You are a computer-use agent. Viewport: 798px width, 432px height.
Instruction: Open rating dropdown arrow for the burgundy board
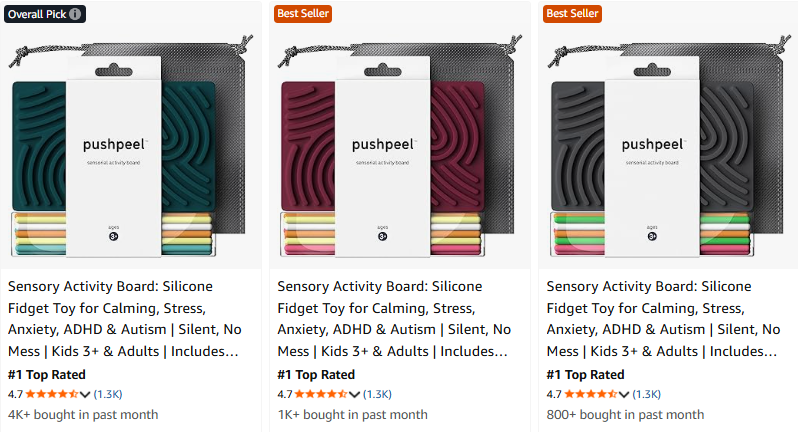pyautogui.click(x=354, y=394)
